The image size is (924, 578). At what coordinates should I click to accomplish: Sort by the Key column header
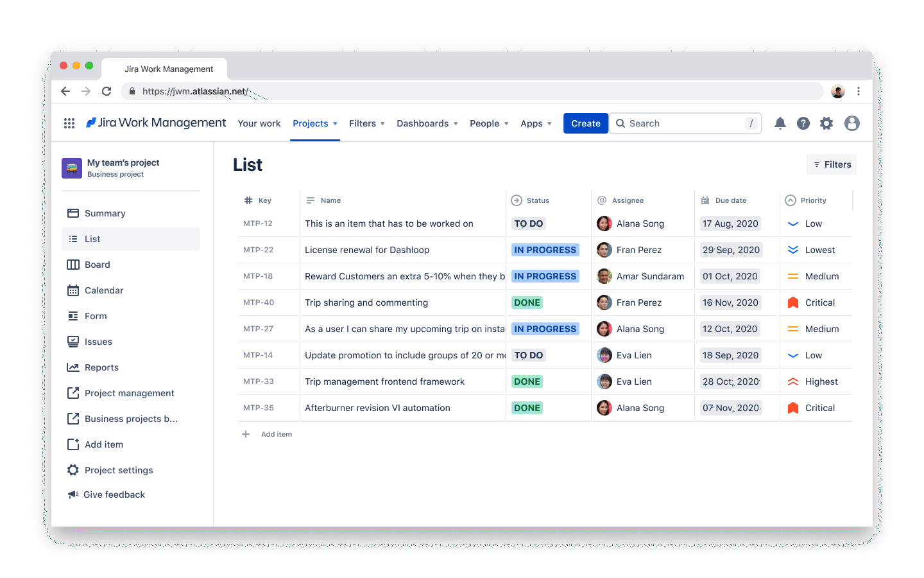pyautogui.click(x=258, y=200)
